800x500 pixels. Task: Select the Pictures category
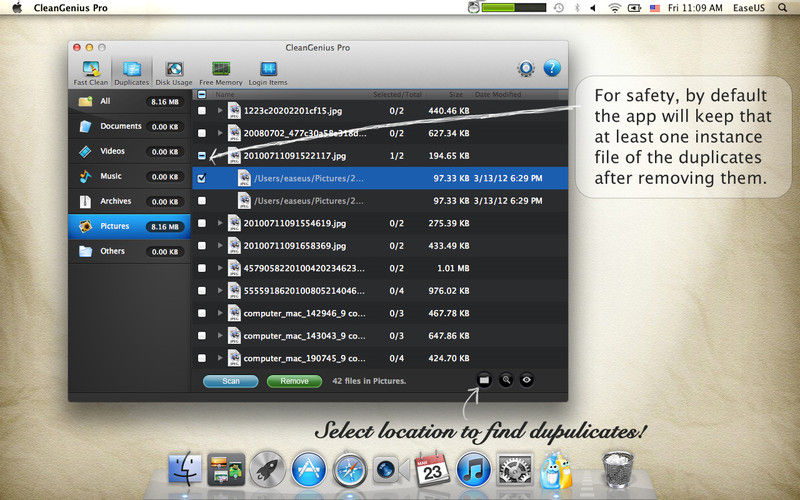129,226
